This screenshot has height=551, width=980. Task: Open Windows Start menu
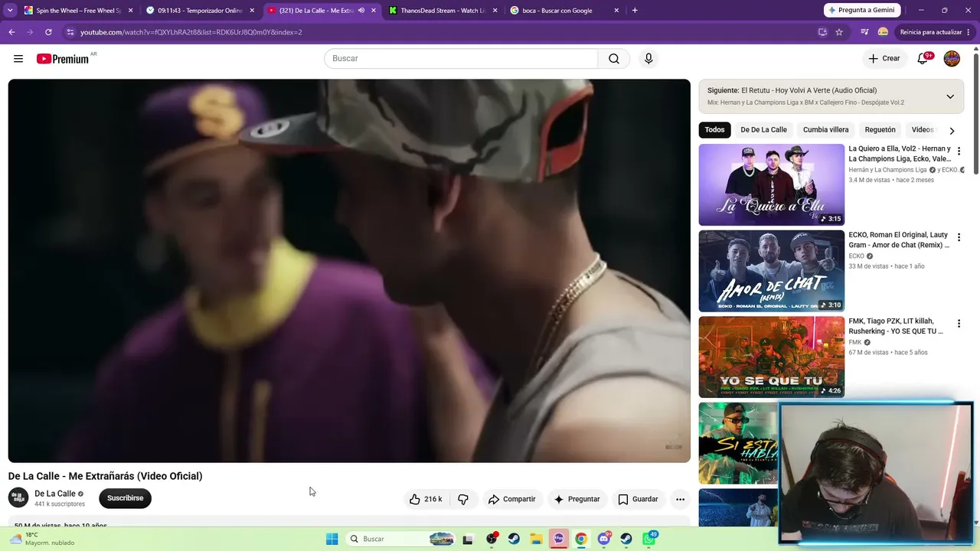332,539
